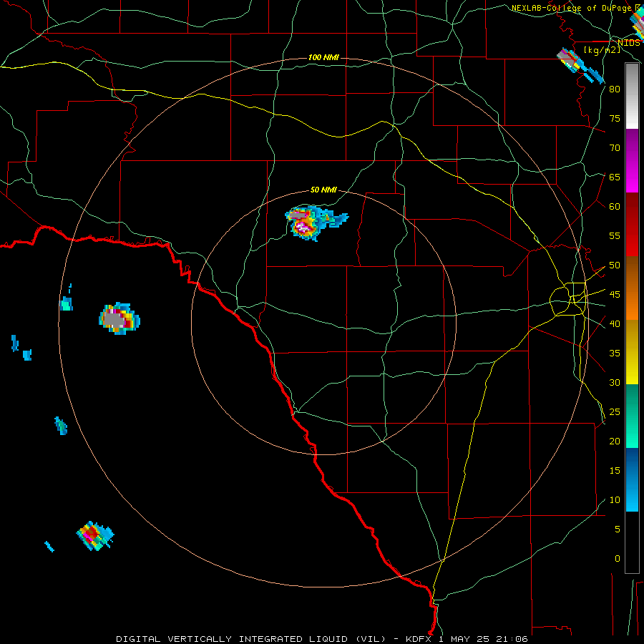Select the 45 value on the color scale
644x644 pixels.
pyautogui.click(x=615, y=295)
